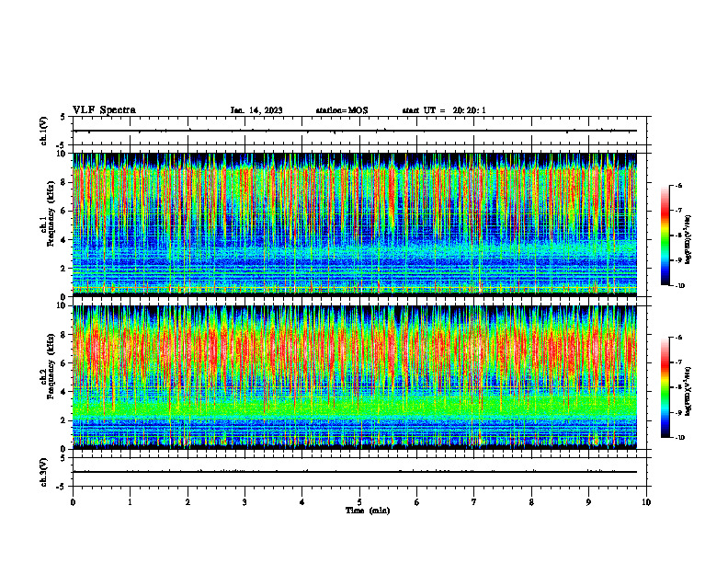Click the ch.3(V) waveform trace panel

[361, 472]
